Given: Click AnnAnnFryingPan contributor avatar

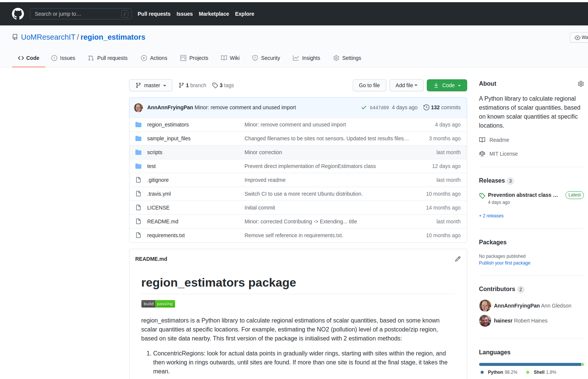Looking at the screenshot, I should point(485,306).
